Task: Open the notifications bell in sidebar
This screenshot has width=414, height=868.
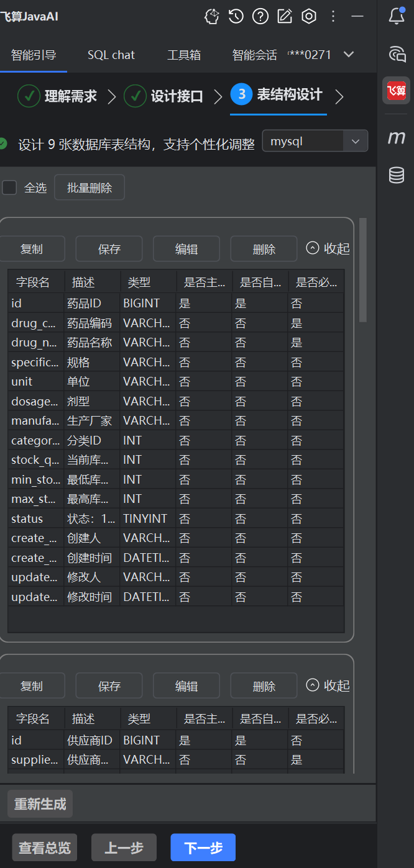Action: pyautogui.click(x=396, y=17)
